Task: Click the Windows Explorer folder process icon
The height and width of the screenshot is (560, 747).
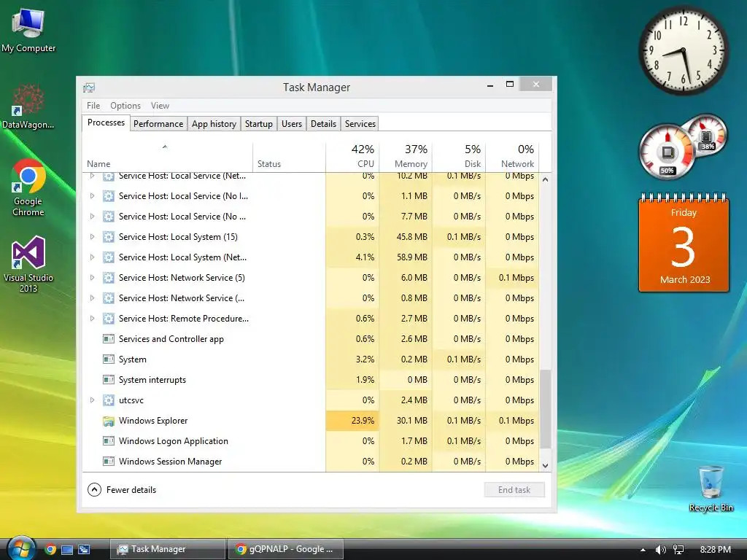Action: [109, 421]
